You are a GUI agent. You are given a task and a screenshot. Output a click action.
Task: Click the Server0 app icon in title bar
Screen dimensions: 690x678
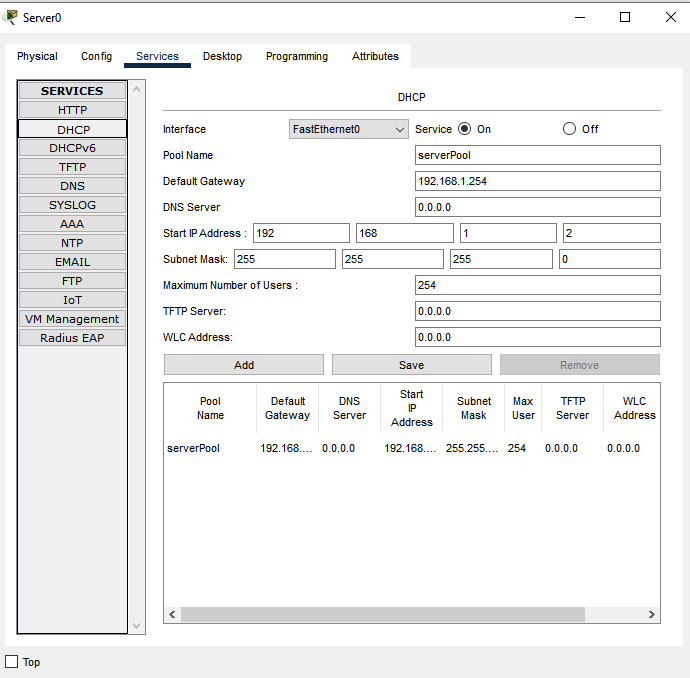(x=11, y=17)
